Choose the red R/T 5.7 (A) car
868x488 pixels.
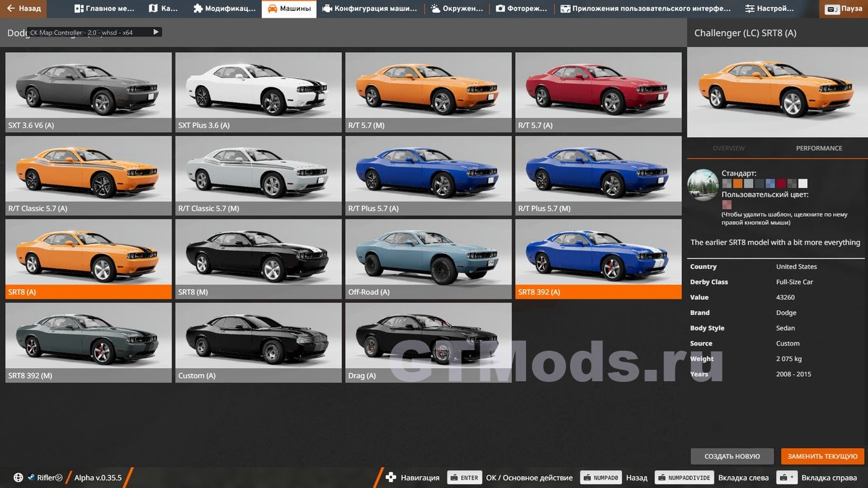click(x=599, y=92)
